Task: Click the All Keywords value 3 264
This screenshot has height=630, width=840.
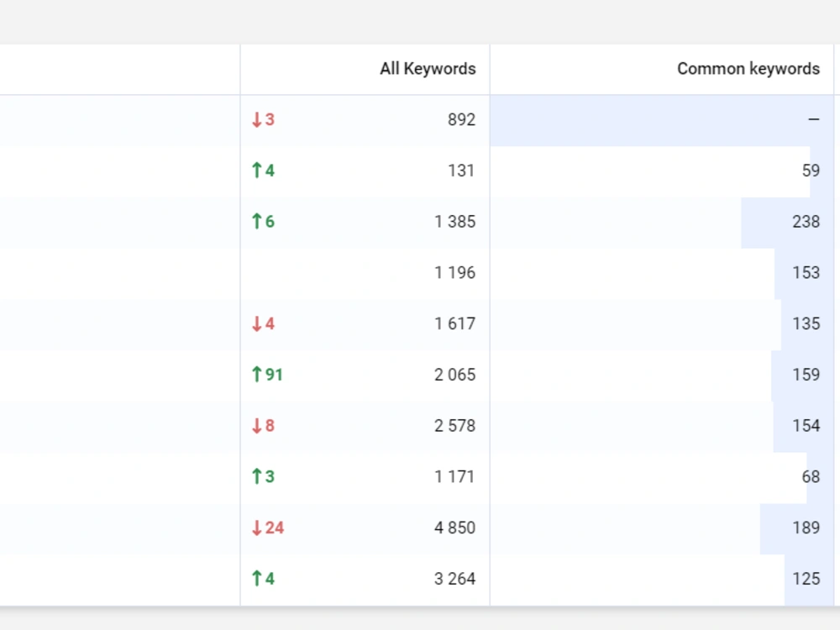Action: tap(454, 579)
